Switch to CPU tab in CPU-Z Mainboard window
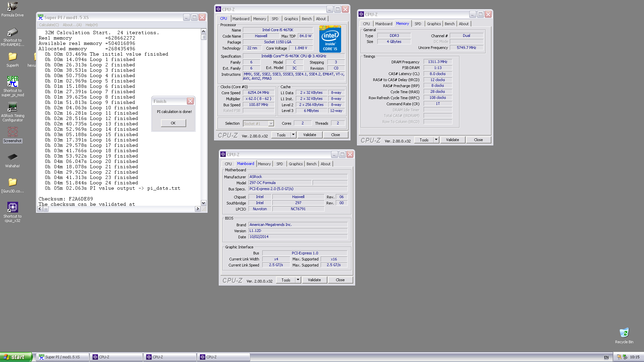Screen dimensions: 644x362 [228, 164]
